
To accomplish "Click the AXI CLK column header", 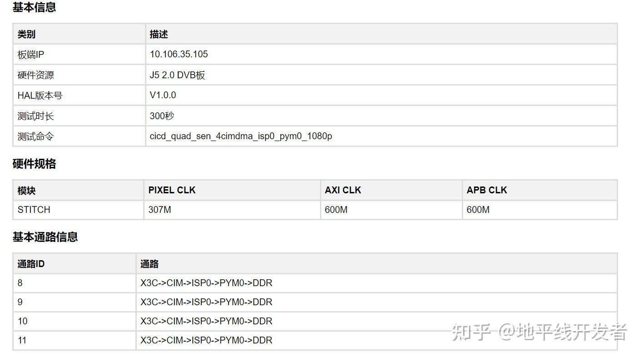I will tap(343, 190).
